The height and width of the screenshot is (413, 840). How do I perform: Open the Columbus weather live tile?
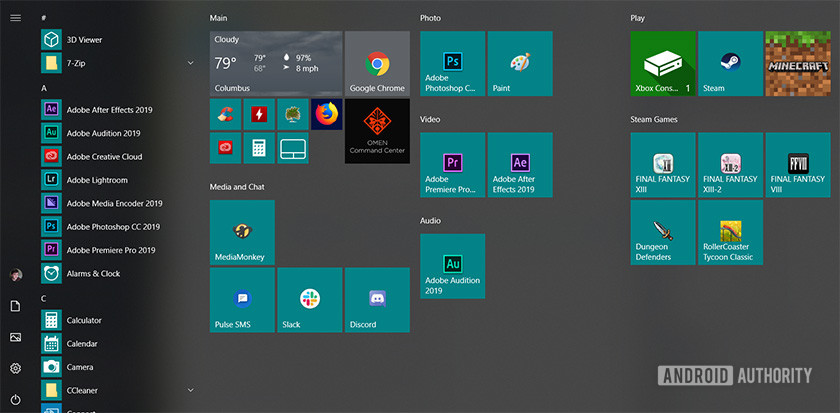pyautogui.click(x=276, y=63)
